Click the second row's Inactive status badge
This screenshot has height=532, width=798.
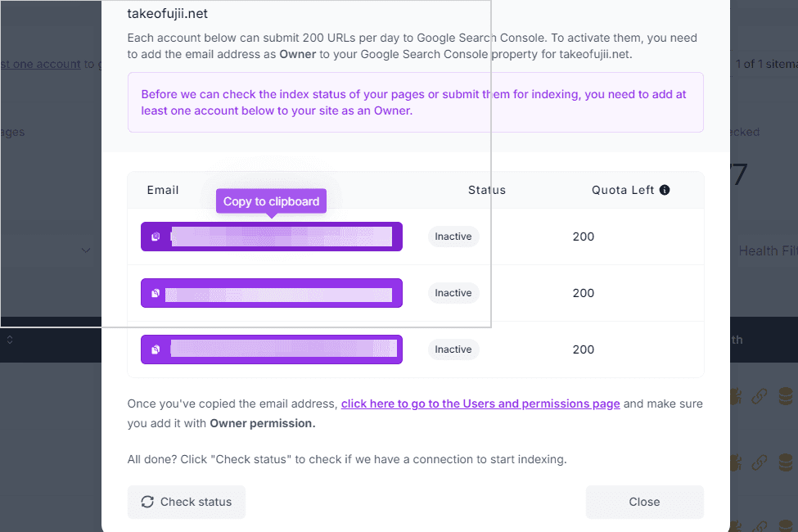[x=453, y=293]
